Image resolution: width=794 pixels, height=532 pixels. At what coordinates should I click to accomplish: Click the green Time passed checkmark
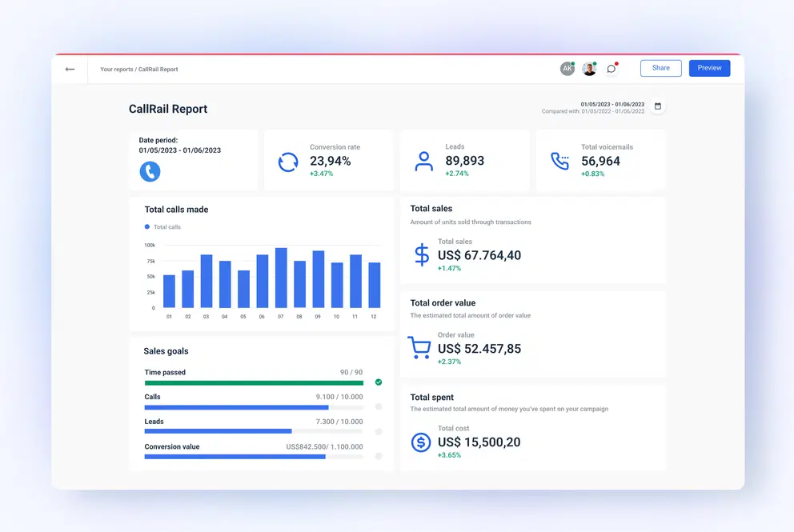point(379,382)
